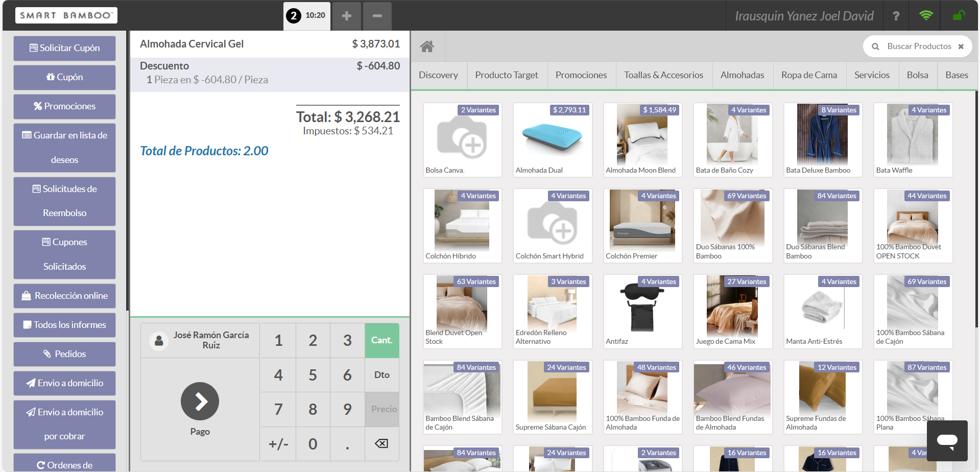Tap the +/- sign key
Image resolution: width=980 pixels, height=472 pixels.
(x=278, y=444)
